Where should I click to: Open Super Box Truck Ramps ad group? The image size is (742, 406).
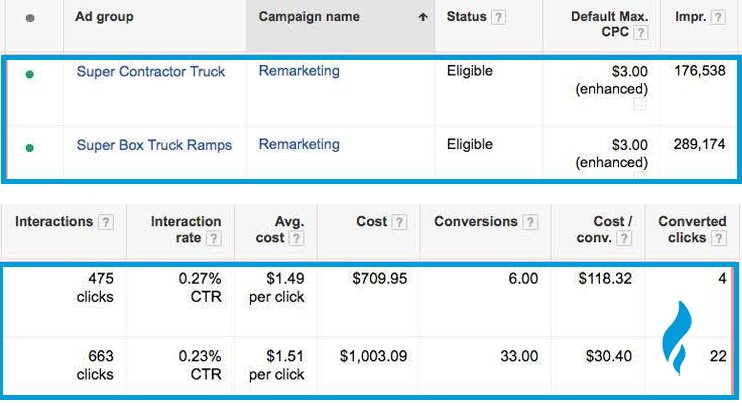pyautogui.click(x=154, y=145)
